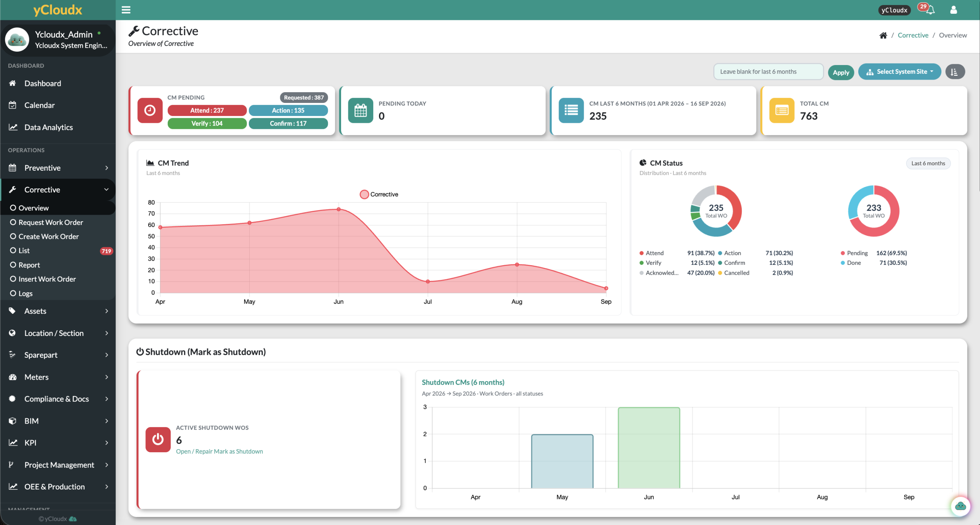The image size is (980, 525).
Task: Open the cloud chatbot floating icon
Action: click(x=960, y=506)
